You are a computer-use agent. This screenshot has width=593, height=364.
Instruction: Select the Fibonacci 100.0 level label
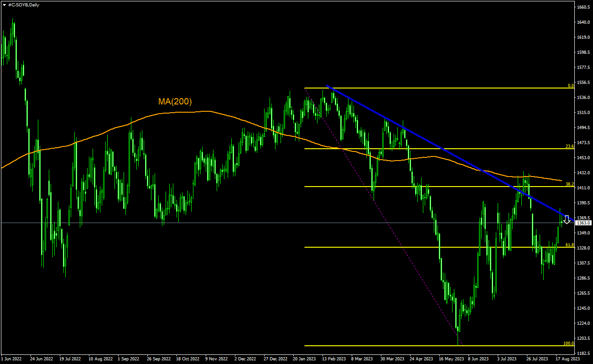568,343
